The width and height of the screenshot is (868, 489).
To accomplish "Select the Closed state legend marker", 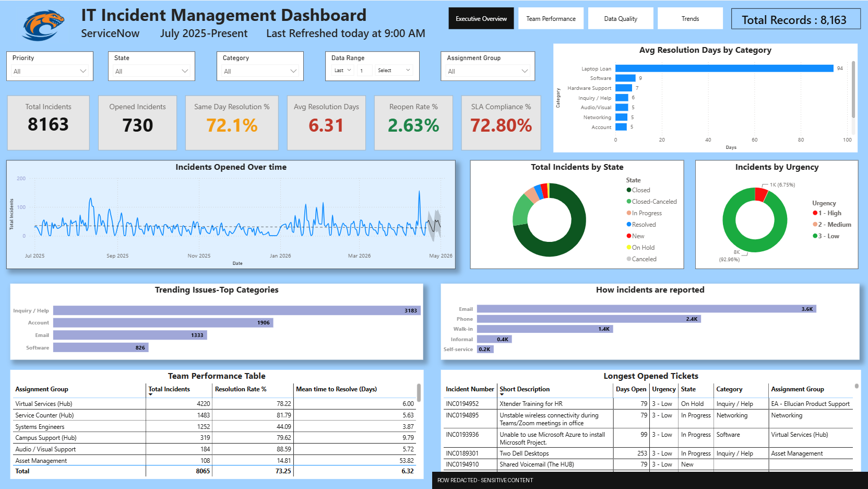I will pos(629,190).
